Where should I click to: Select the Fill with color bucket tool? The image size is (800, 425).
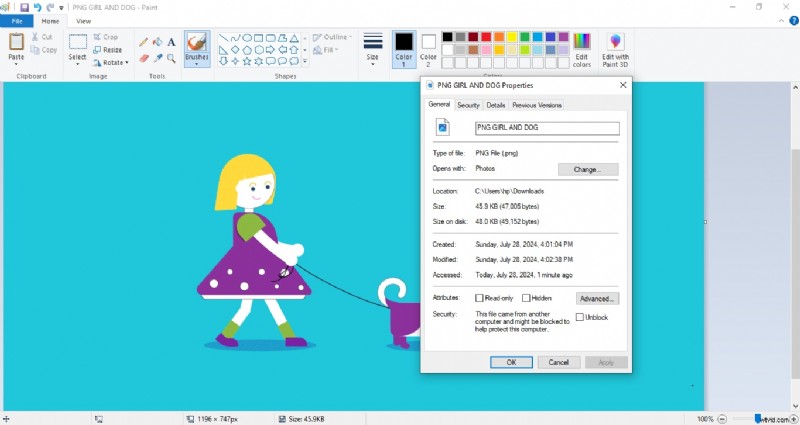158,42
